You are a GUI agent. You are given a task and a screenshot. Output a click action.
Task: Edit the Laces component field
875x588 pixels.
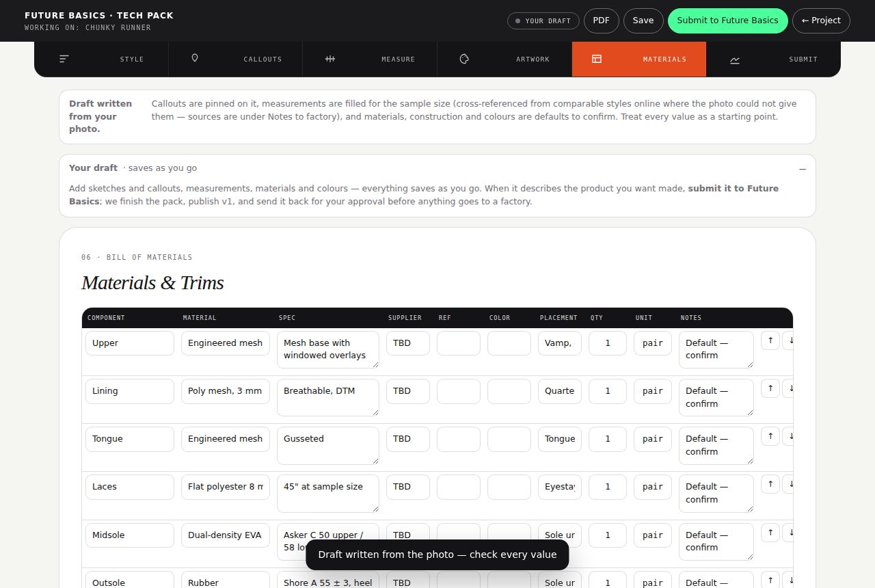[130, 487]
